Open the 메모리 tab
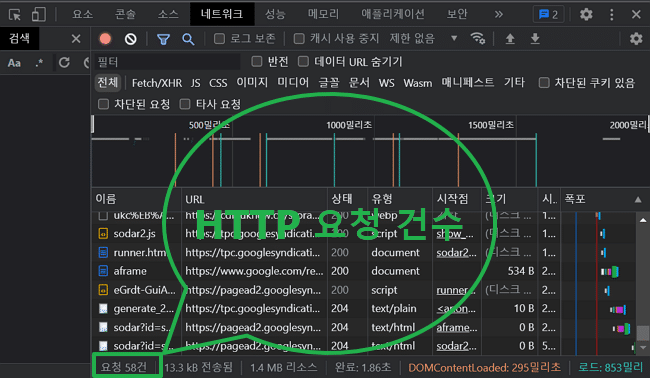Screen dimensions: 650x378 pyautogui.click(x=323, y=14)
